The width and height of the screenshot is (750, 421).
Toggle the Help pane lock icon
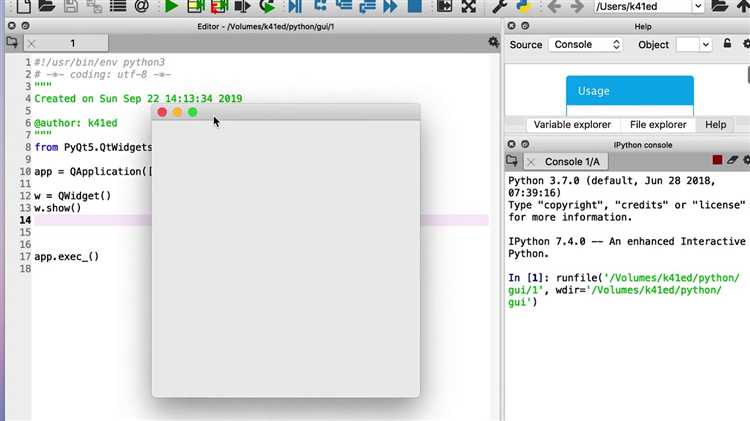pos(727,45)
